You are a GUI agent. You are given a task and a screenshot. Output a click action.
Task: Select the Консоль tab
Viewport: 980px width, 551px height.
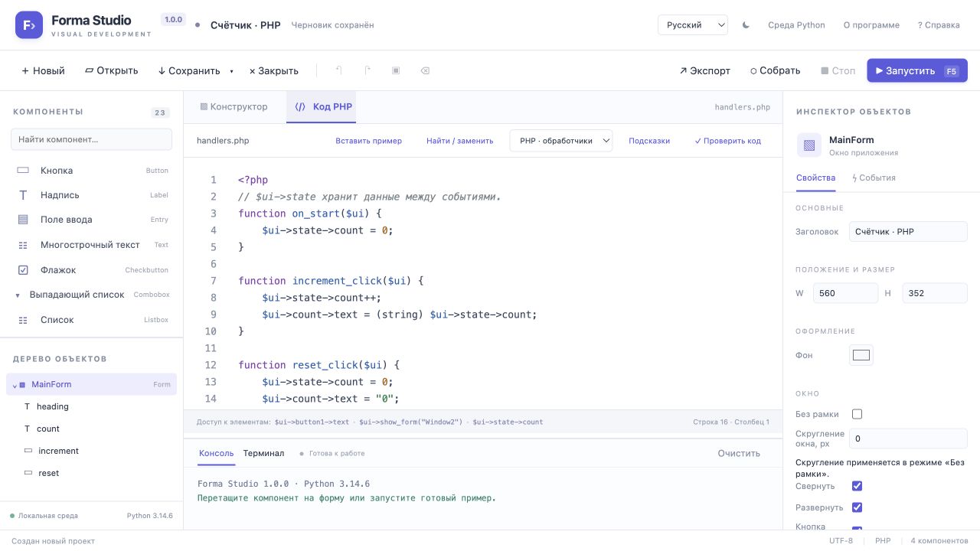pyautogui.click(x=216, y=453)
